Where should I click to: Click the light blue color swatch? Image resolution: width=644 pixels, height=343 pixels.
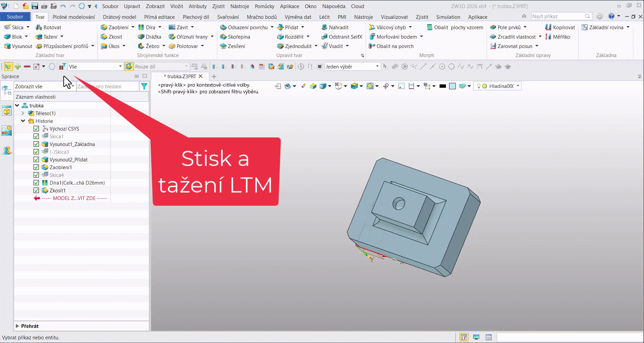coord(452,86)
